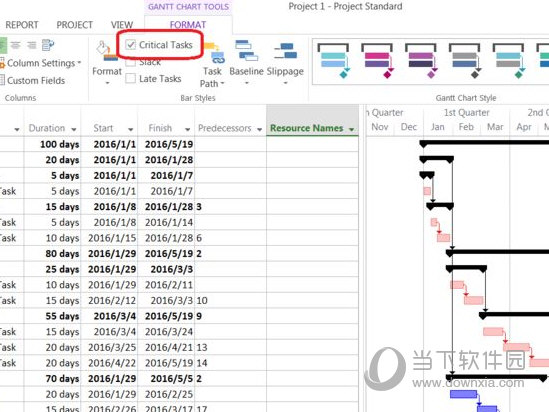The image size is (549, 412).
Task: Select the gray and blue Gantt chart style
Action: click(x=465, y=61)
